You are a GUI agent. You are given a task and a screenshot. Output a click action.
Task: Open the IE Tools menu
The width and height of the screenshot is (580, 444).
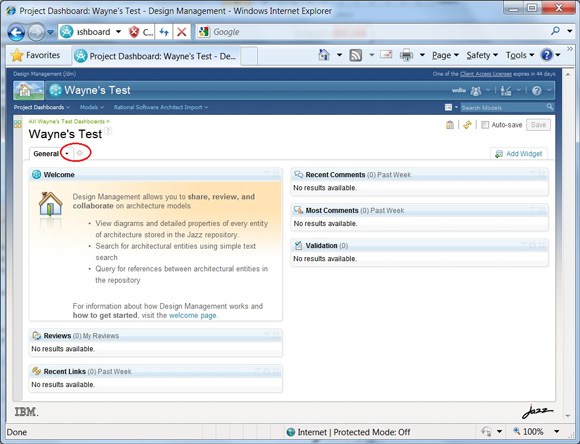(520, 56)
